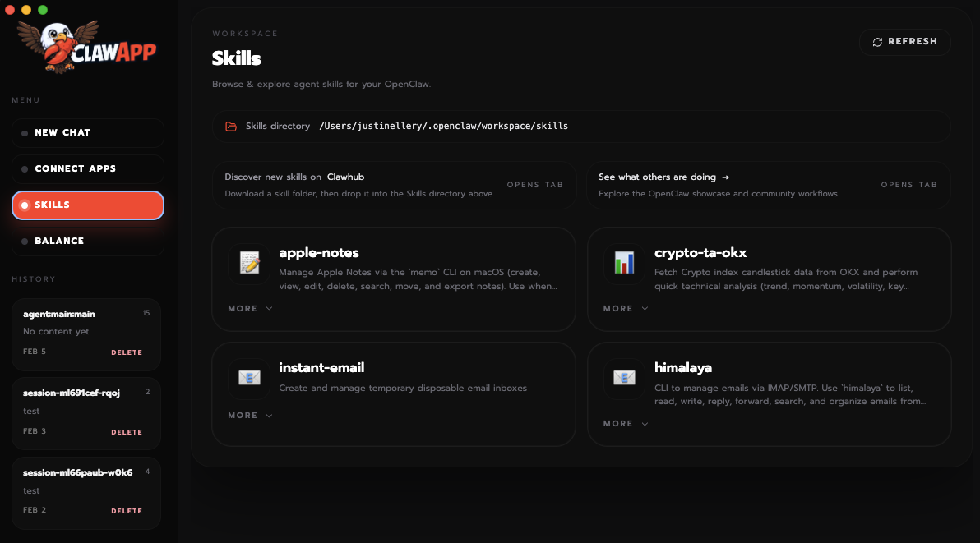Delete the session-ml691cef-rqoj history entry

click(127, 431)
